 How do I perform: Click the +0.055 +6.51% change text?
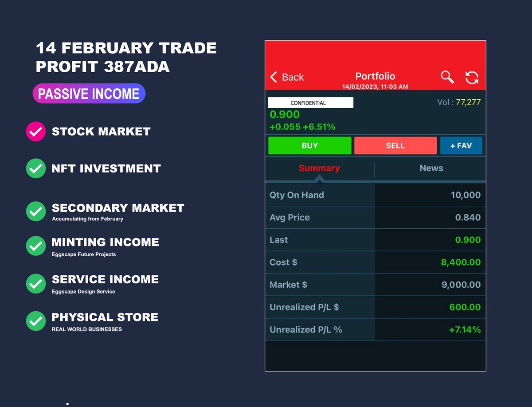(302, 127)
